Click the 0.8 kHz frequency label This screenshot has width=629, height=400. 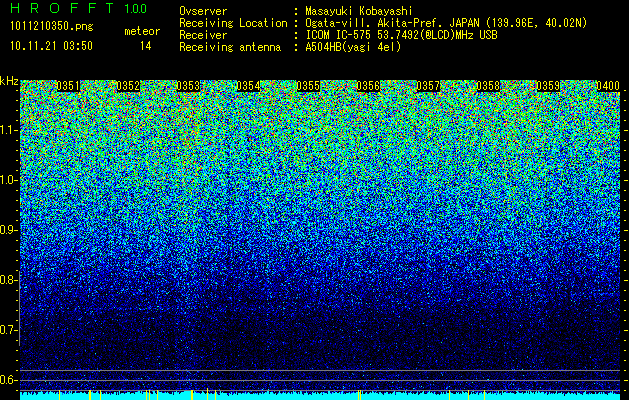[x=8, y=280]
